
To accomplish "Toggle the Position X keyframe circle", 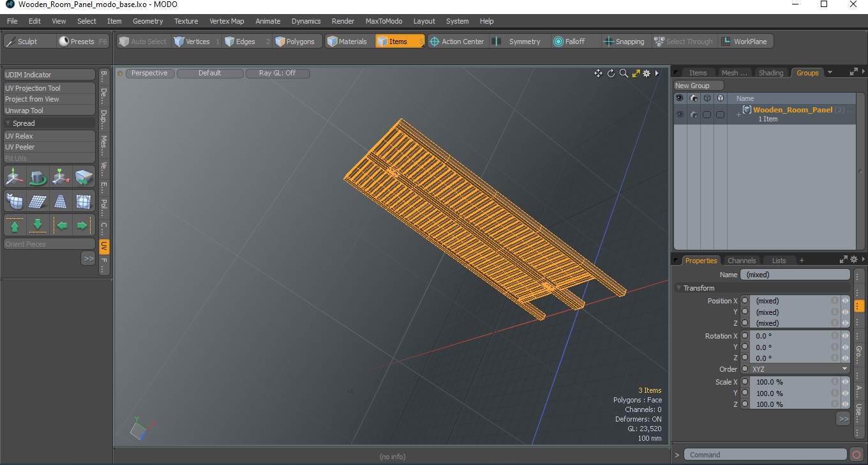I will coord(745,301).
